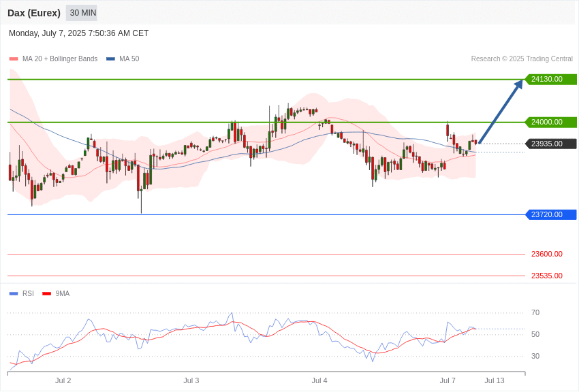Click the Jul 3 date axis label

click(191, 380)
